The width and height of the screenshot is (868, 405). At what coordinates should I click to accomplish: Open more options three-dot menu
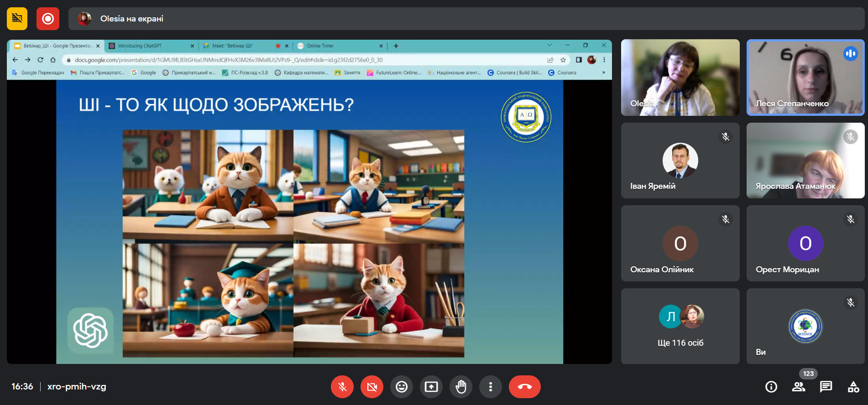(x=491, y=387)
